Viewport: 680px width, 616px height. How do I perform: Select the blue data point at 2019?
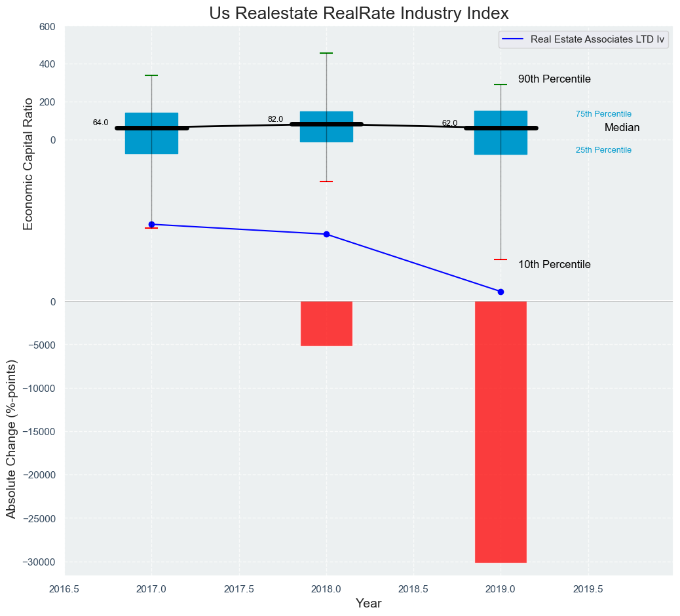coord(501,292)
